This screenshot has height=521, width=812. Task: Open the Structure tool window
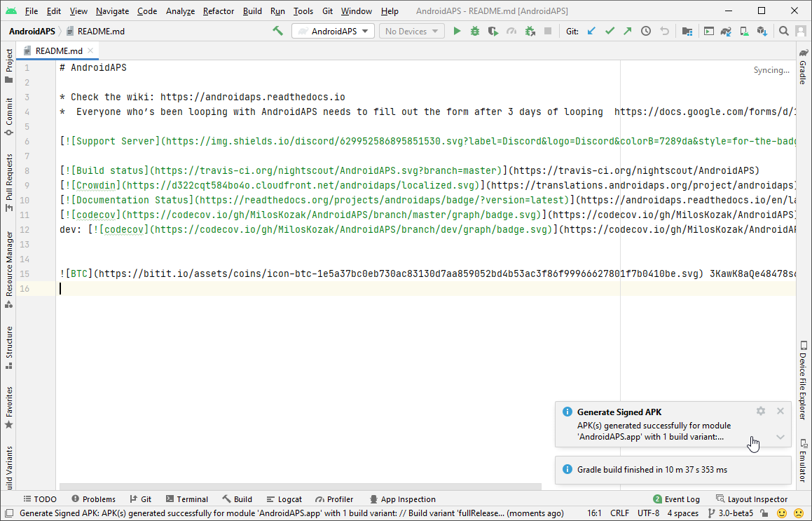[8, 347]
